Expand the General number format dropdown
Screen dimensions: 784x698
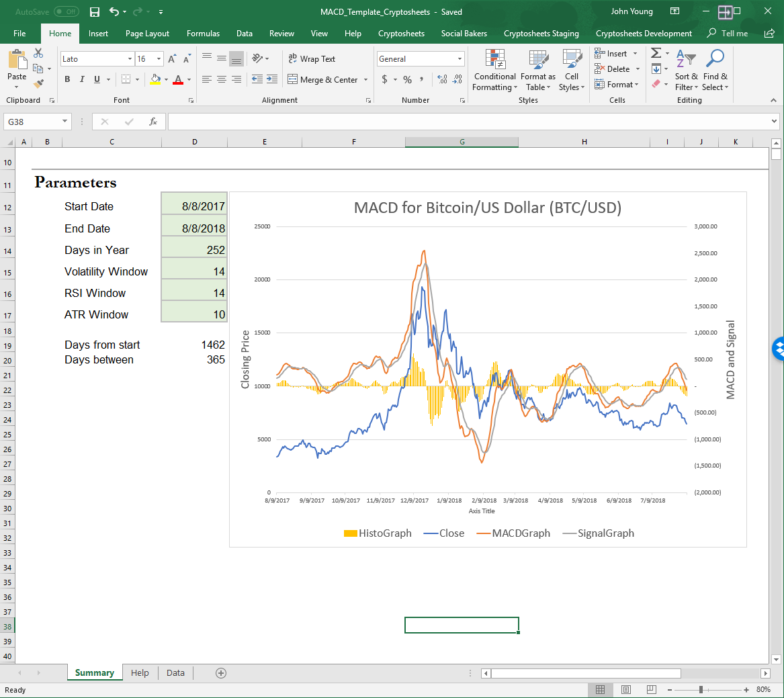point(460,59)
